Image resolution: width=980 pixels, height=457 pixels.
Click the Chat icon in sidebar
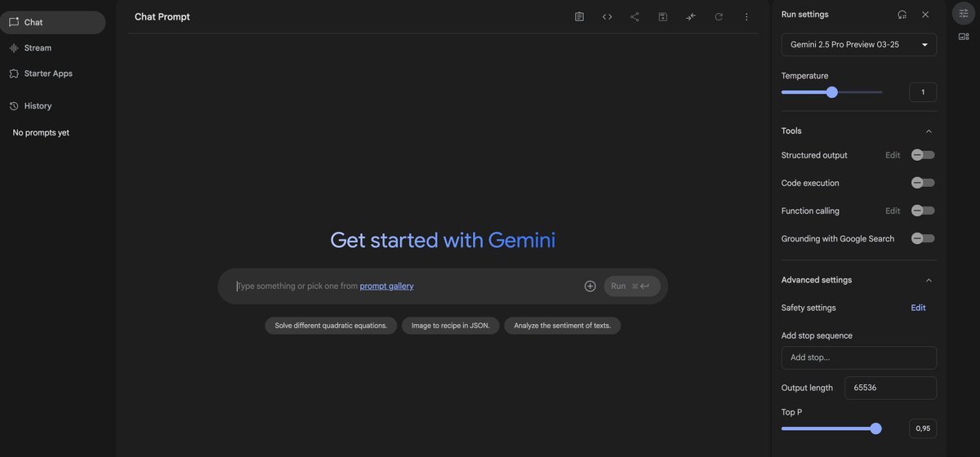tap(13, 22)
